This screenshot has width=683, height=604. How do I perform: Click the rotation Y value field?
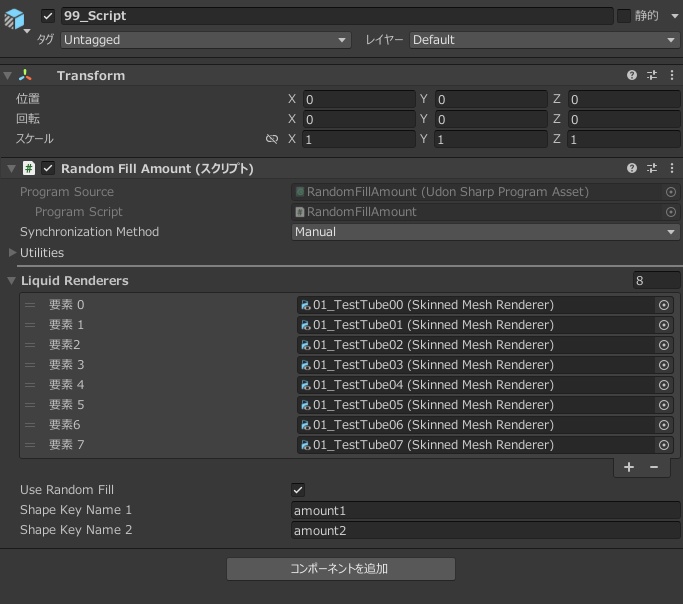click(491, 119)
